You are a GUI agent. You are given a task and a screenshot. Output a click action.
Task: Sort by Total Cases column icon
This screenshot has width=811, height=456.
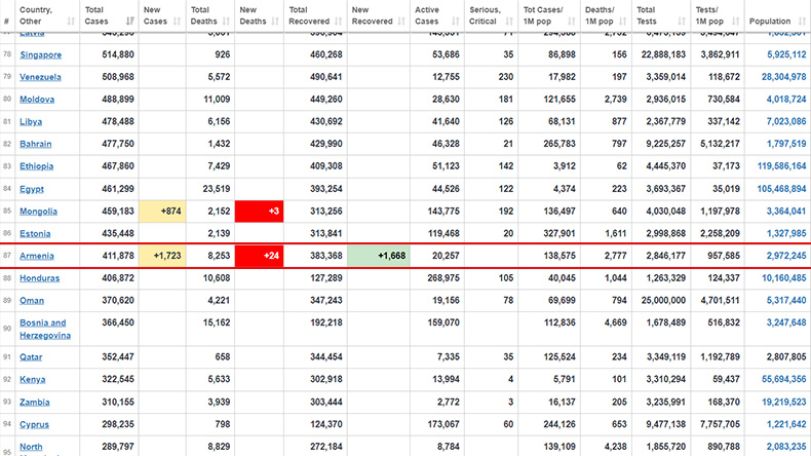pyautogui.click(x=130, y=21)
